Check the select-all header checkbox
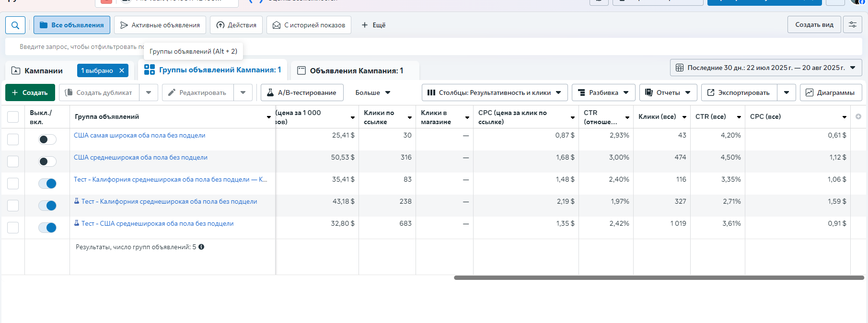The width and height of the screenshot is (868, 323). tap(13, 116)
